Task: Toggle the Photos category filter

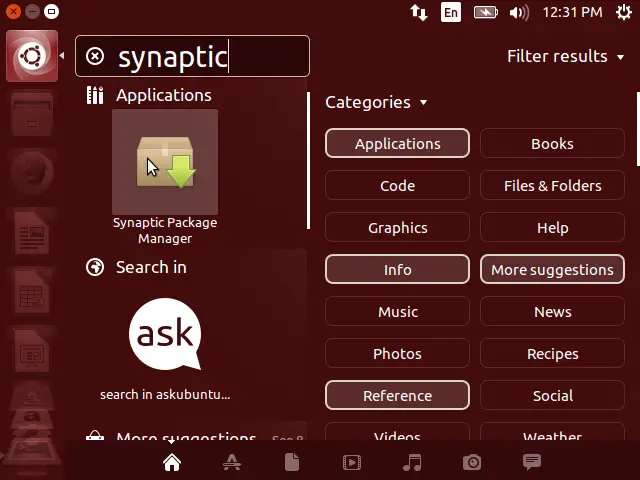Action: (398, 353)
